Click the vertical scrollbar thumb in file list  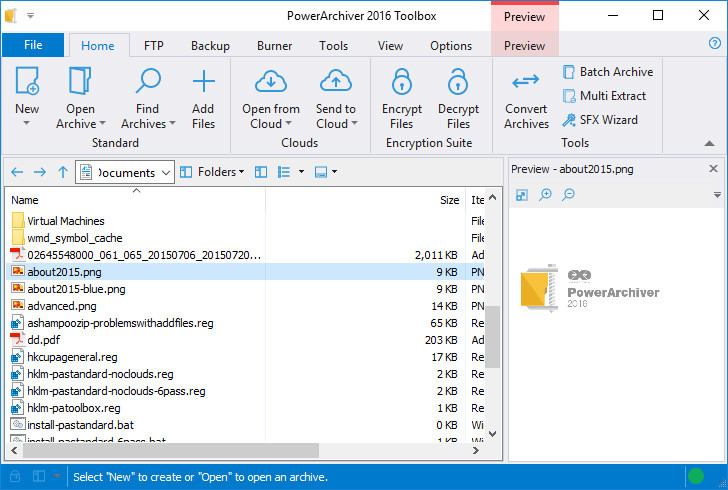tap(493, 337)
